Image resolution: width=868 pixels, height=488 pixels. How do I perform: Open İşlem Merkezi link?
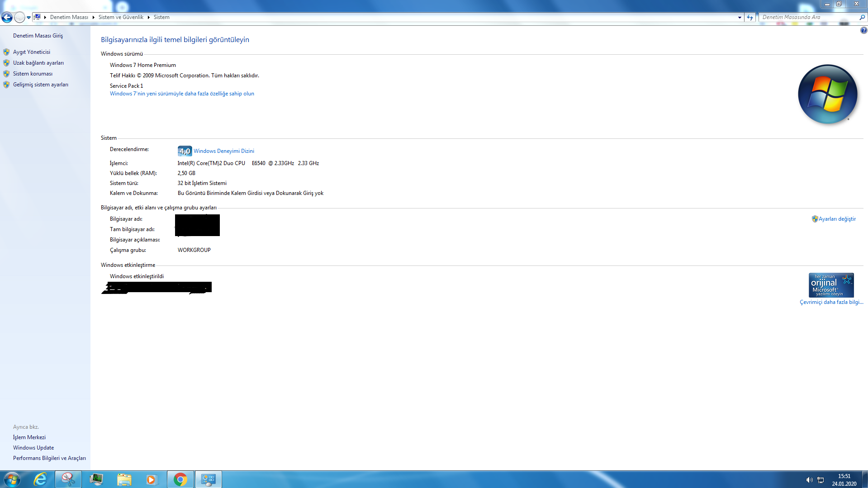(29, 437)
